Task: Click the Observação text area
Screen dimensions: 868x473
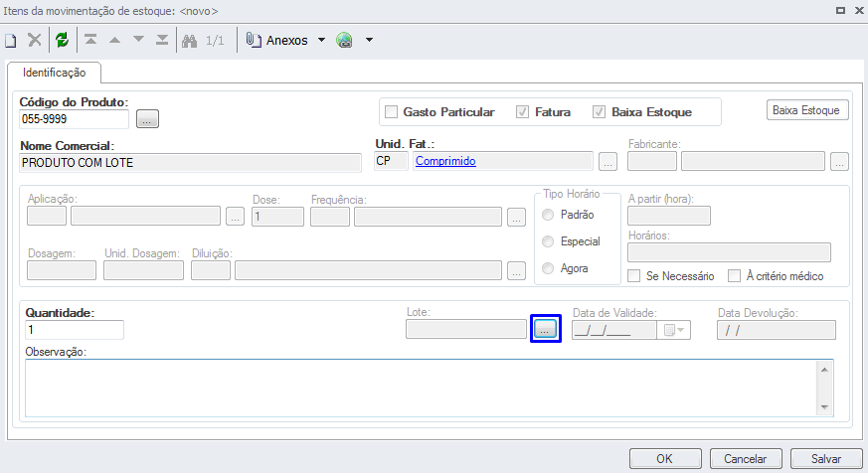Action: pyautogui.click(x=421, y=388)
